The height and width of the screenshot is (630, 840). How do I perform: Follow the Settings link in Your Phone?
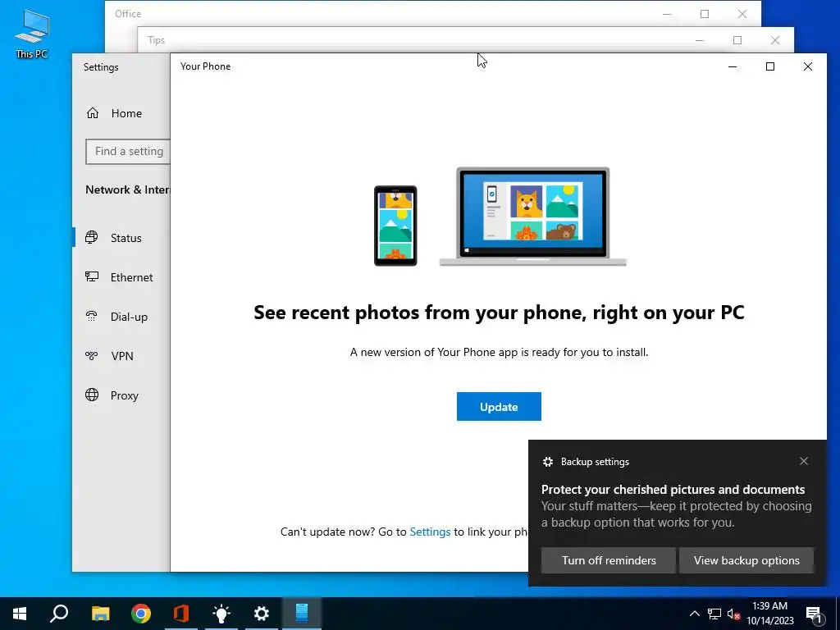[x=430, y=532]
